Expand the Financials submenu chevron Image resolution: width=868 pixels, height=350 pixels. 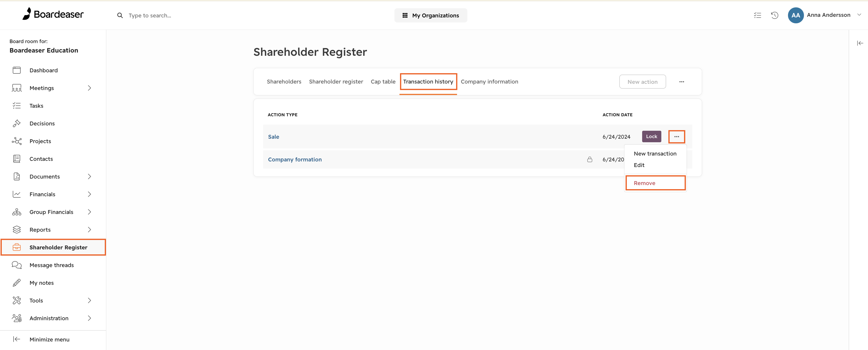(x=89, y=194)
